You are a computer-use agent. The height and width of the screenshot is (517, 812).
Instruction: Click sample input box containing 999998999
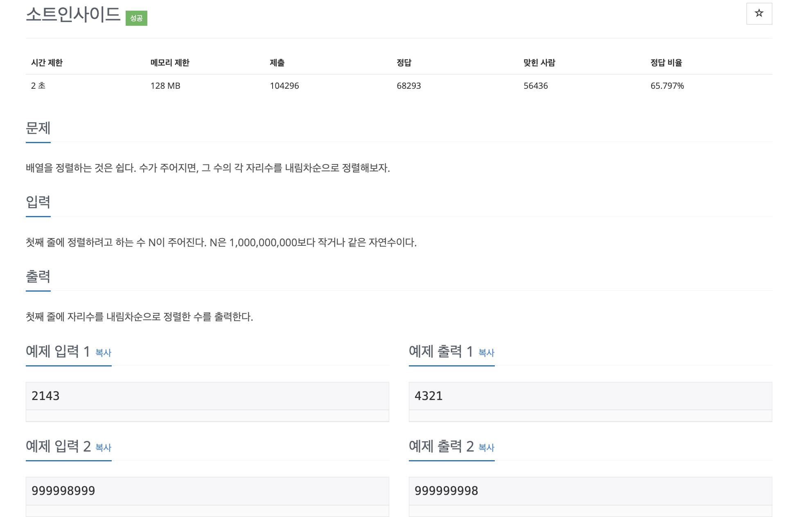pos(207,491)
